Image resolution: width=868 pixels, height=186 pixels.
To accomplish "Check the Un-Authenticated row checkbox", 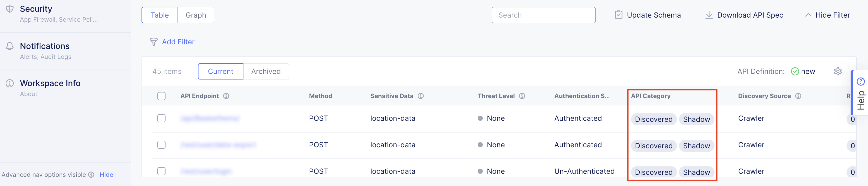I will point(161,171).
